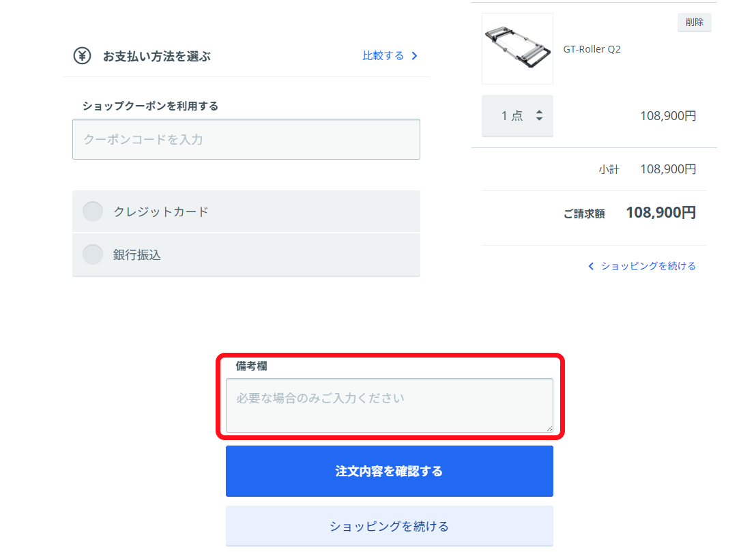Click the GT-Roller Q2 product name
This screenshot has width=756, height=552.
592,49
